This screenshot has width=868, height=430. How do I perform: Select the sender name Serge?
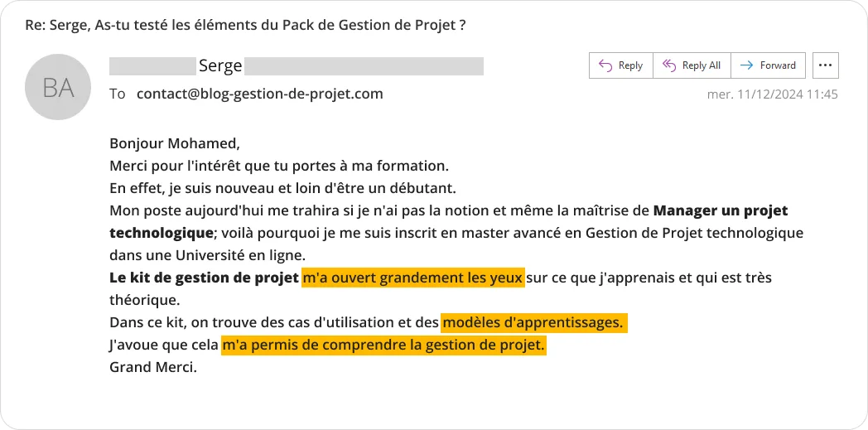point(220,65)
